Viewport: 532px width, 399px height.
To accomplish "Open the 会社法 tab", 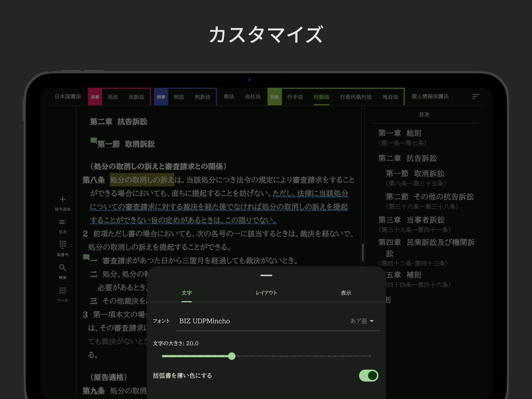I will click(253, 96).
